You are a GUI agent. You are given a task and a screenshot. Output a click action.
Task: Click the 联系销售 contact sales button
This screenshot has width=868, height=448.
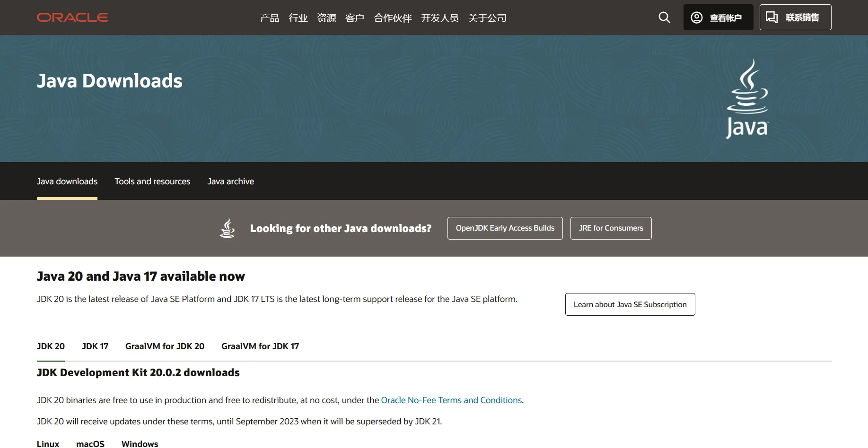pos(795,17)
